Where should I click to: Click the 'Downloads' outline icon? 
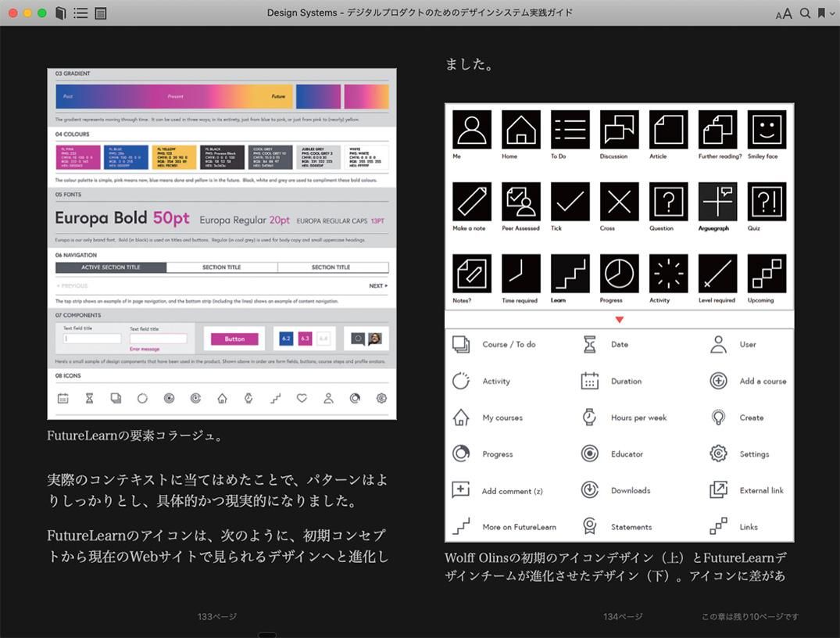point(589,490)
